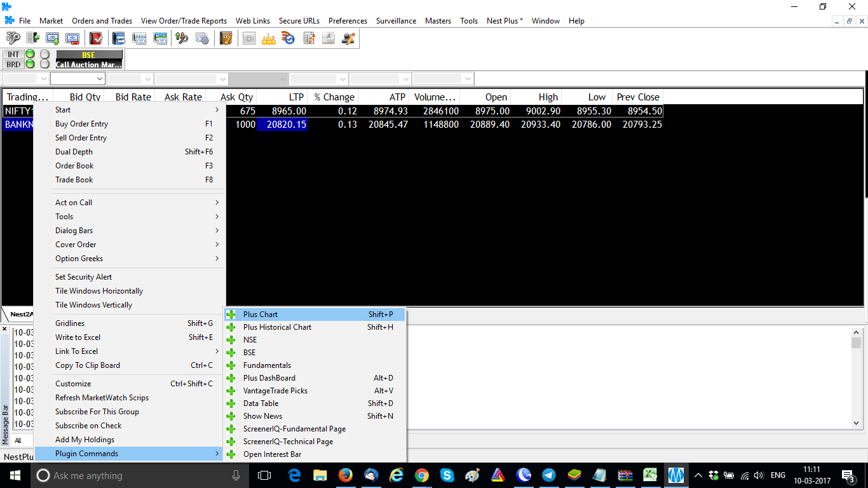Image resolution: width=868 pixels, height=488 pixels.
Task: Click the gold blocks 123 ranking icon
Action: 269,38
